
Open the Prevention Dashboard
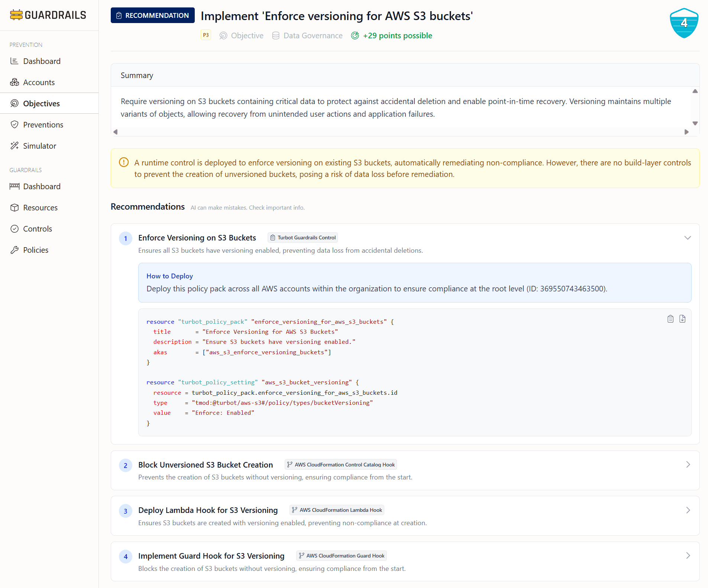coord(42,61)
